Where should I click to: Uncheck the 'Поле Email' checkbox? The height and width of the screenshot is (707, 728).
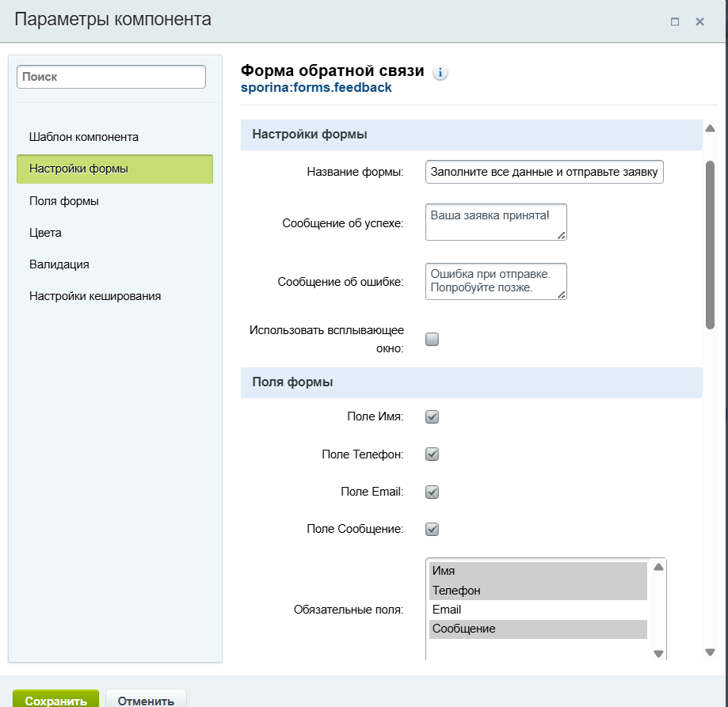(x=432, y=492)
